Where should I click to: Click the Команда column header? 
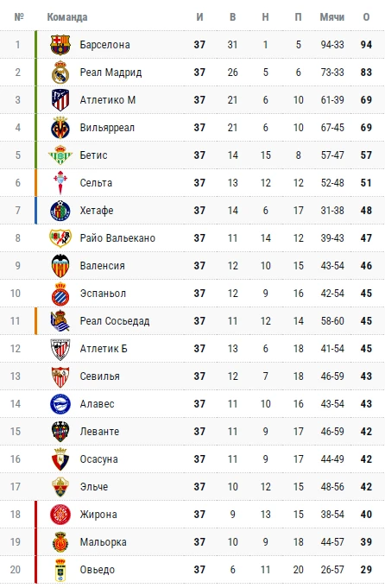point(67,17)
